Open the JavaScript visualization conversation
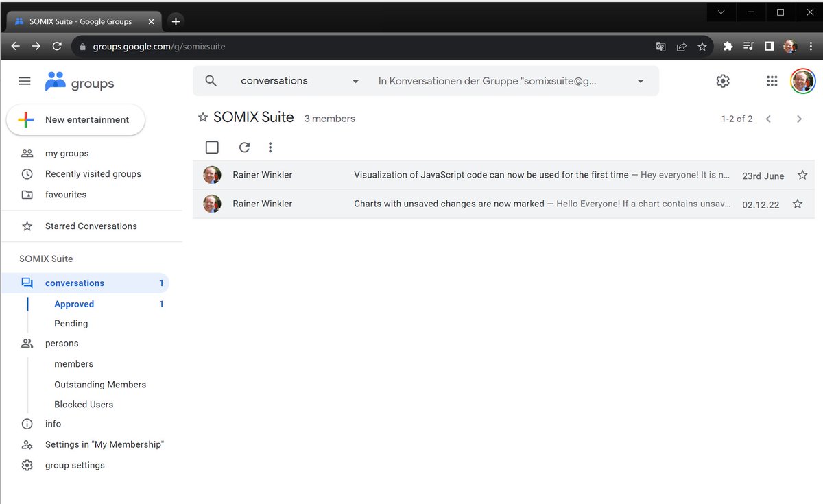Viewport: 823px width, 504px height. (503, 175)
